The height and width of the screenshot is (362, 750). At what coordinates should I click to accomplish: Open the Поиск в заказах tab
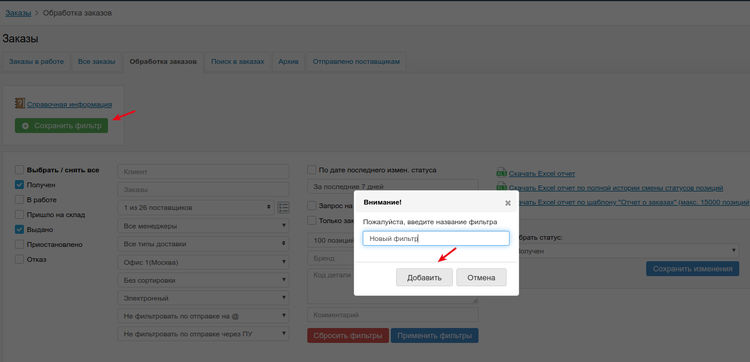click(238, 62)
